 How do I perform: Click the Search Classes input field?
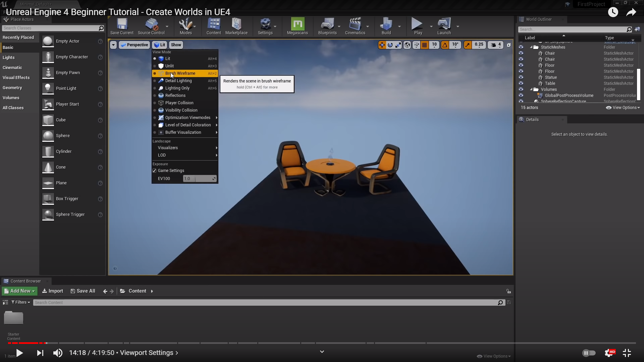coord(50,28)
